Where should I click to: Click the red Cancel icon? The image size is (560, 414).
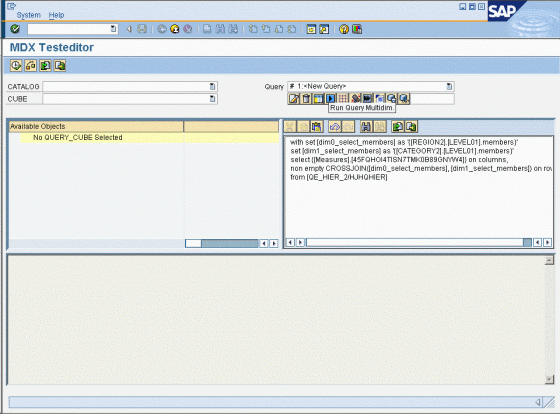point(188,29)
